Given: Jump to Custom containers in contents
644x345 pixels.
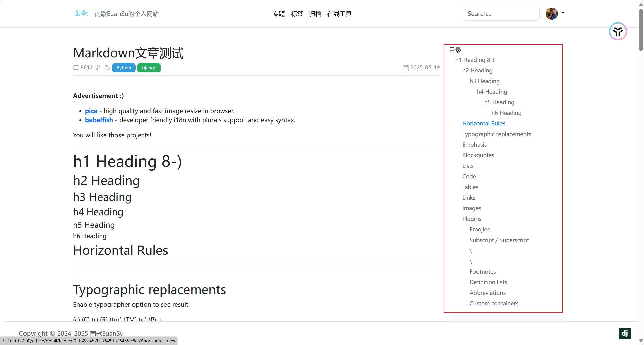Looking at the screenshot, I should click(x=494, y=303).
